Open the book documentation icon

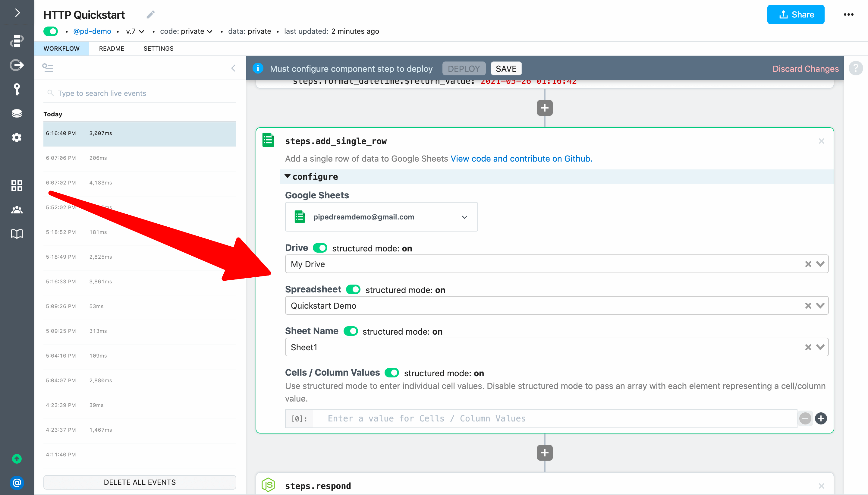[x=17, y=234]
